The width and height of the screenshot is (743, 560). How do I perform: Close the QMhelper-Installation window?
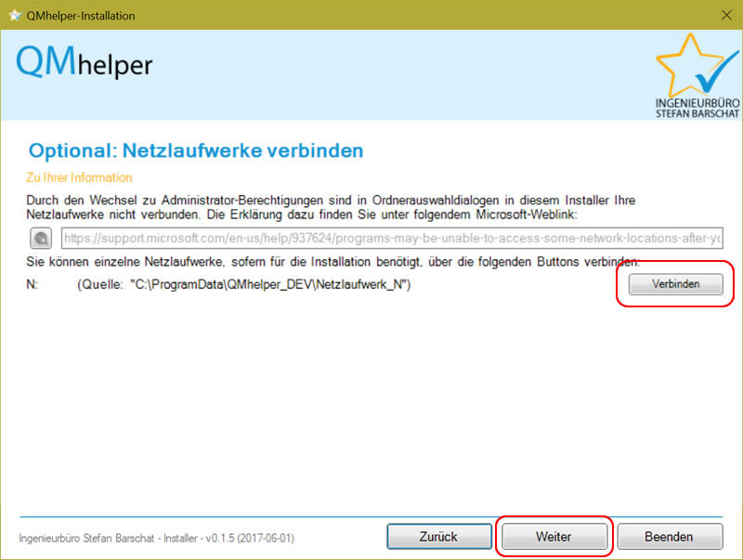click(x=726, y=15)
